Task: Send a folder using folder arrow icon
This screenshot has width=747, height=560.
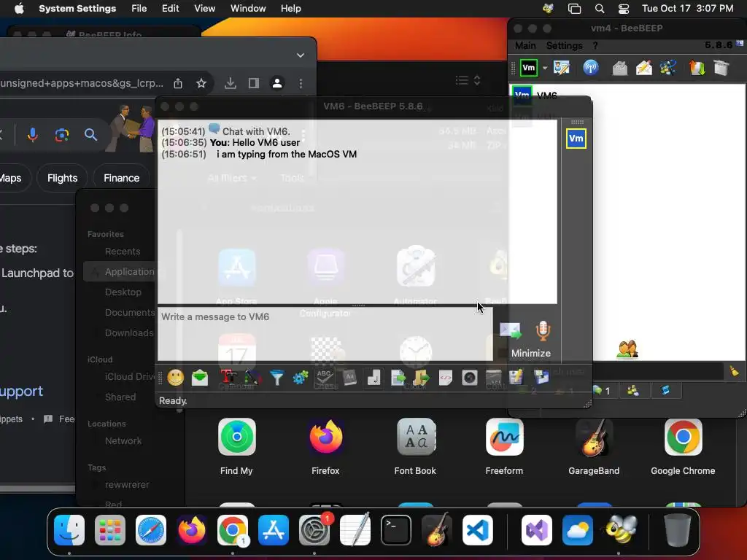Action: coord(421,378)
